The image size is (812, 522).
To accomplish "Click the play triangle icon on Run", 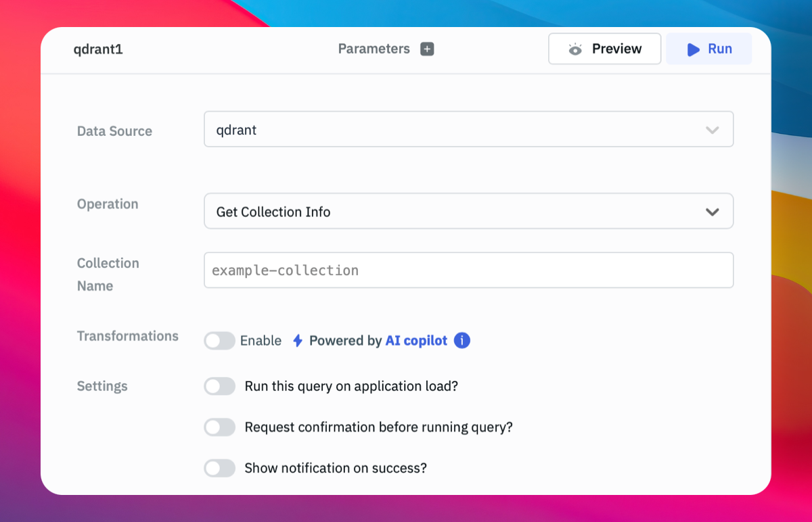I will (x=693, y=49).
